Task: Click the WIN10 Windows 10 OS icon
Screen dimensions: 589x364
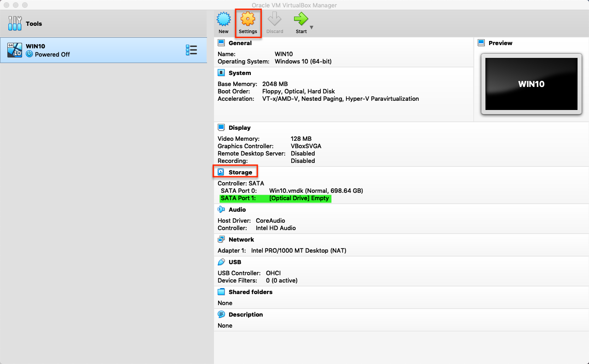Action: [x=15, y=50]
